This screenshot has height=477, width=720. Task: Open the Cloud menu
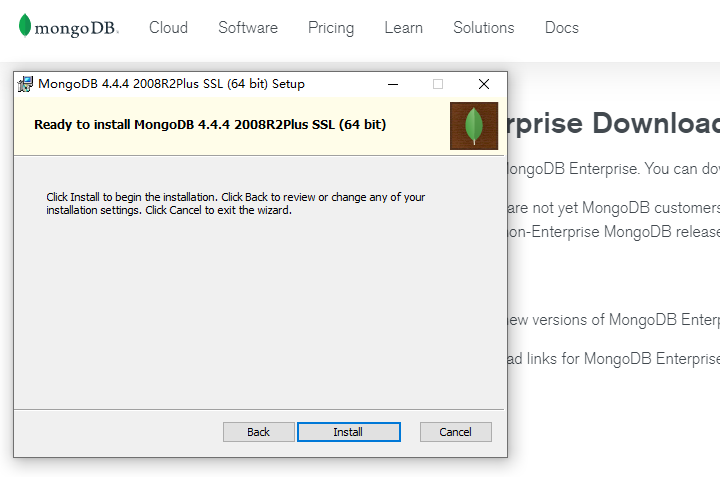168,28
